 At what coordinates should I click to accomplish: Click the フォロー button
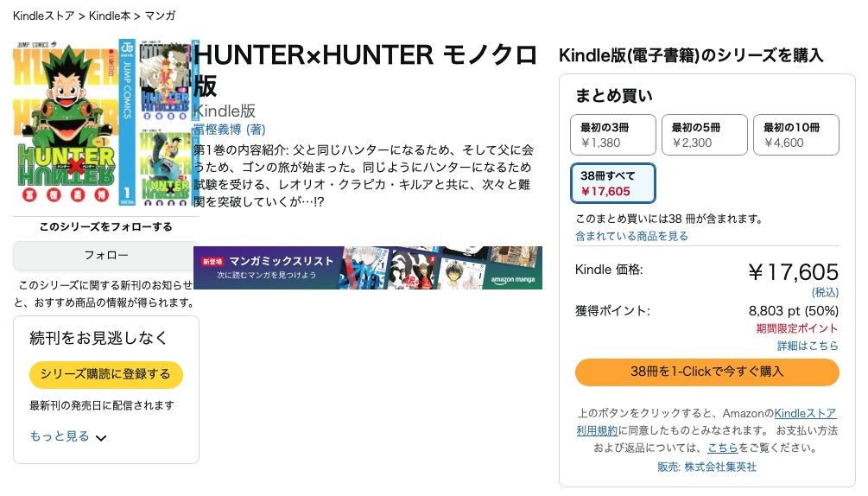pos(105,256)
